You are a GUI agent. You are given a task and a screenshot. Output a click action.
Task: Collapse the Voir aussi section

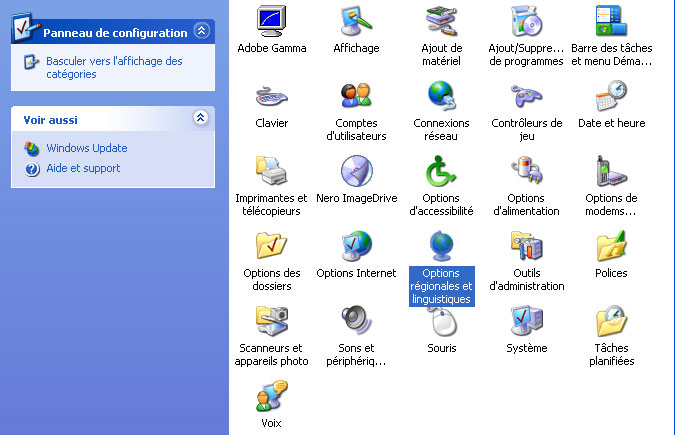(x=201, y=118)
